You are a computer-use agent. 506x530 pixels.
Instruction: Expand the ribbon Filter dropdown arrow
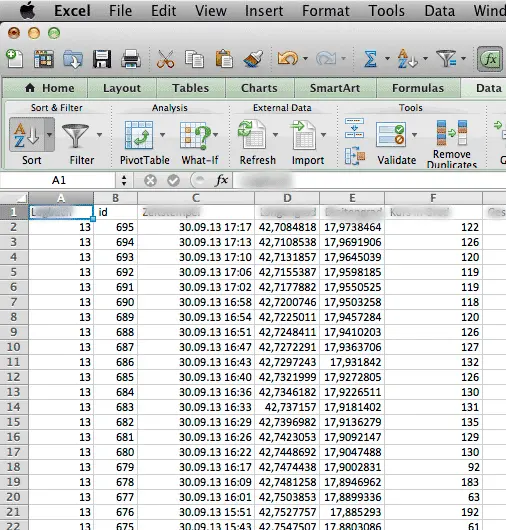coord(99,135)
